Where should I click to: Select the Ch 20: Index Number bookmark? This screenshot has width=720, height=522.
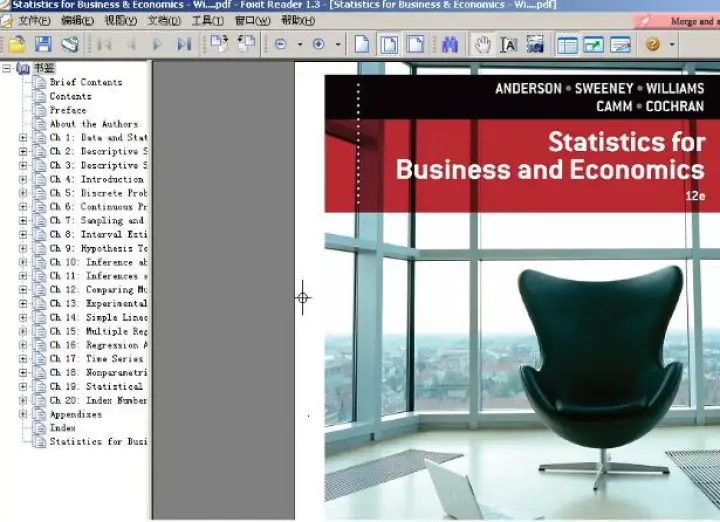98,400
